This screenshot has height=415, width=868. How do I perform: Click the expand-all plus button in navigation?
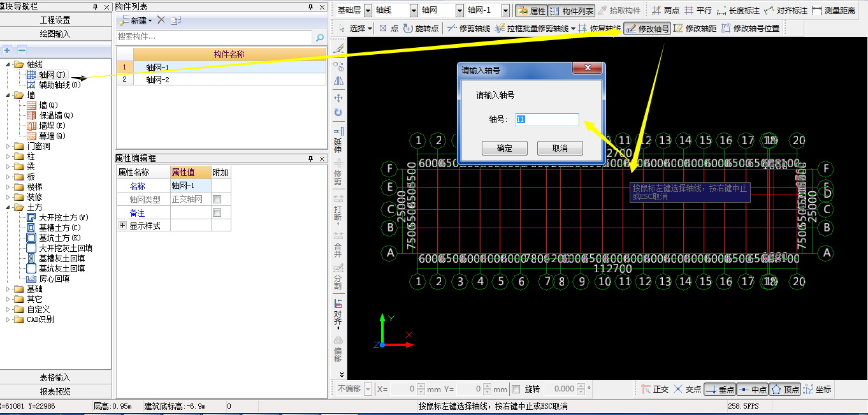pos(8,50)
